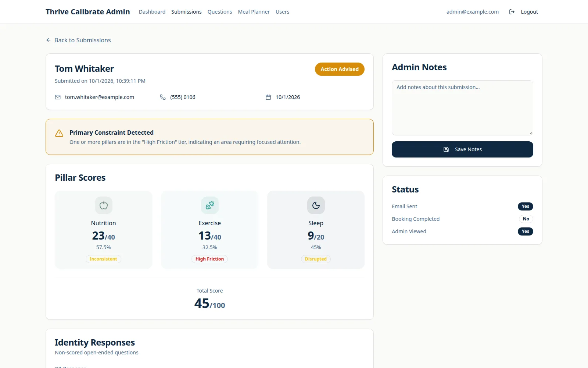This screenshot has height=368, width=588.
Task: Click the Exercise score 13/40
Action: click(209, 236)
